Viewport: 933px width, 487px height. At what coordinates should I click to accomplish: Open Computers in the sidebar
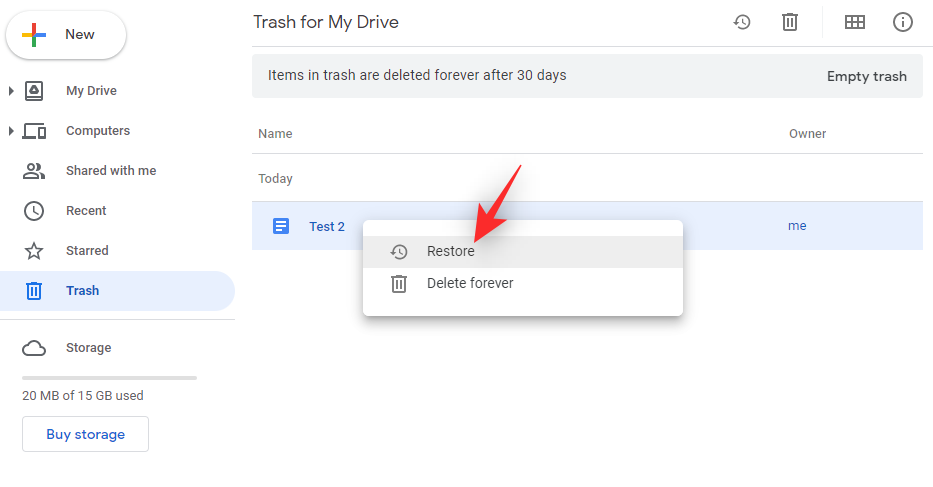[x=98, y=131]
